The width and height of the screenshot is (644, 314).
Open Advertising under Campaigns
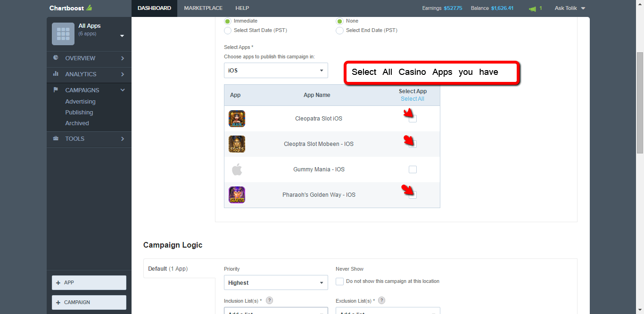click(x=80, y=102)
